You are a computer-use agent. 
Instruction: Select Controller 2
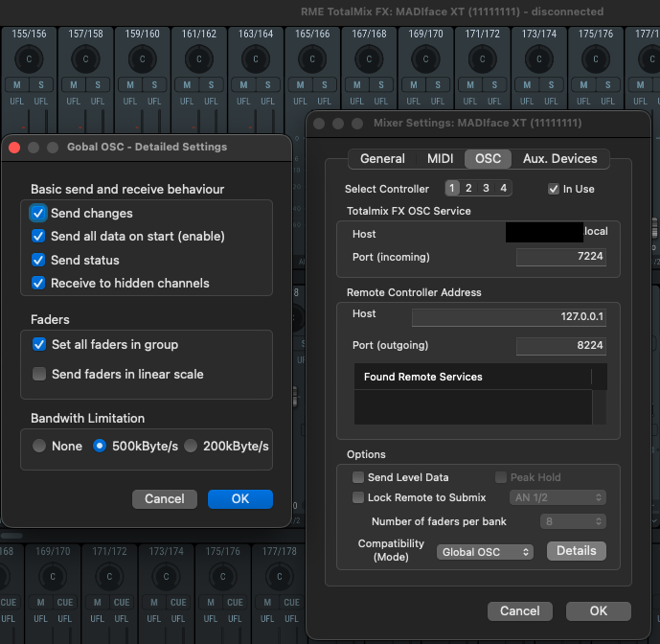[x=468, y=188]
